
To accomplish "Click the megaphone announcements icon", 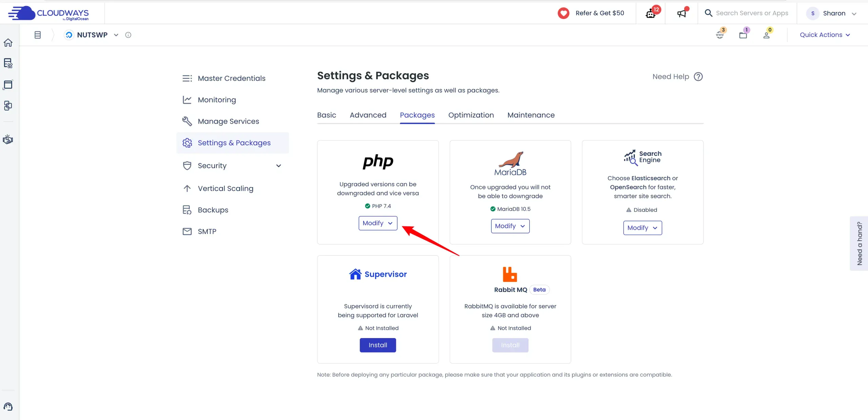I will (x=682, y=13).
